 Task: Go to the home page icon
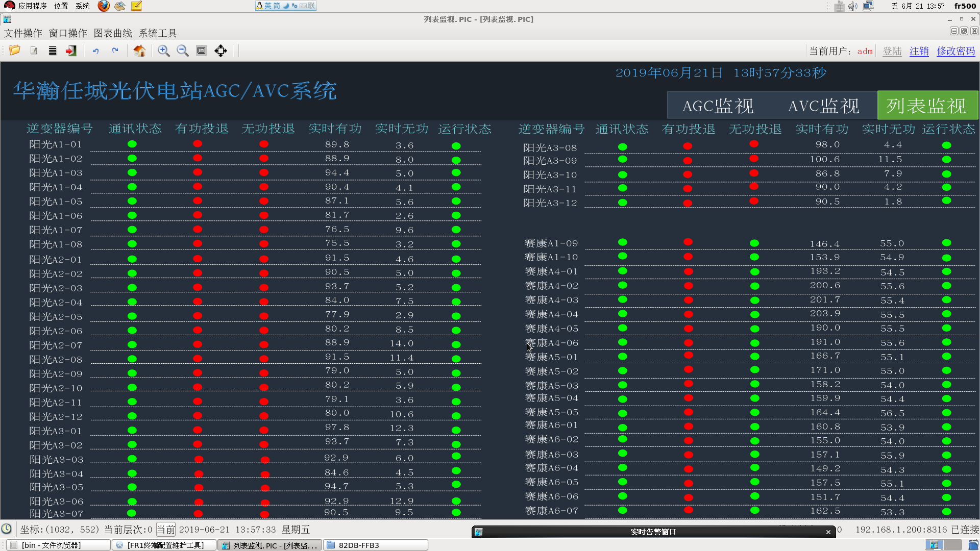pos(139,51)
